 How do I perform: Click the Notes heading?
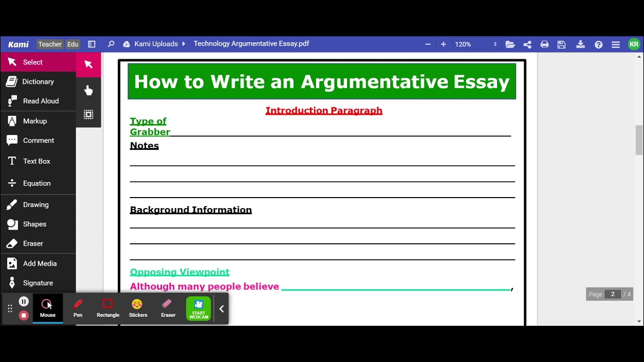click(x=144, y=146)
